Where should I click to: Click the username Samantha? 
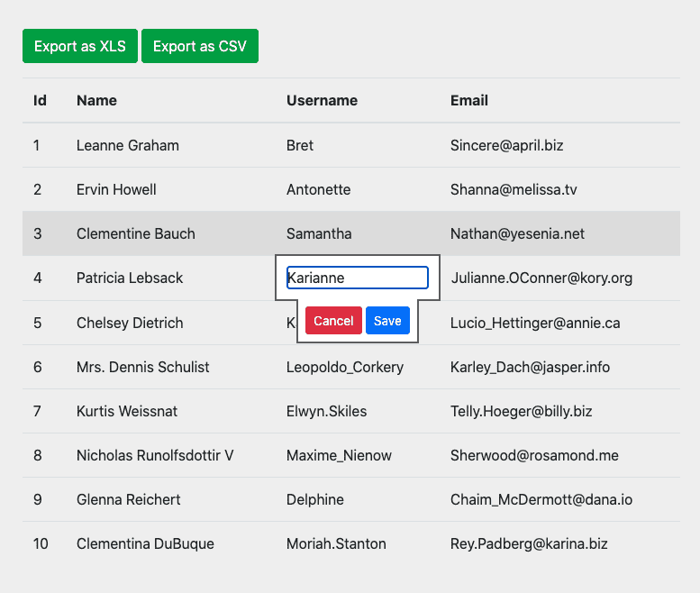point(319,233)
